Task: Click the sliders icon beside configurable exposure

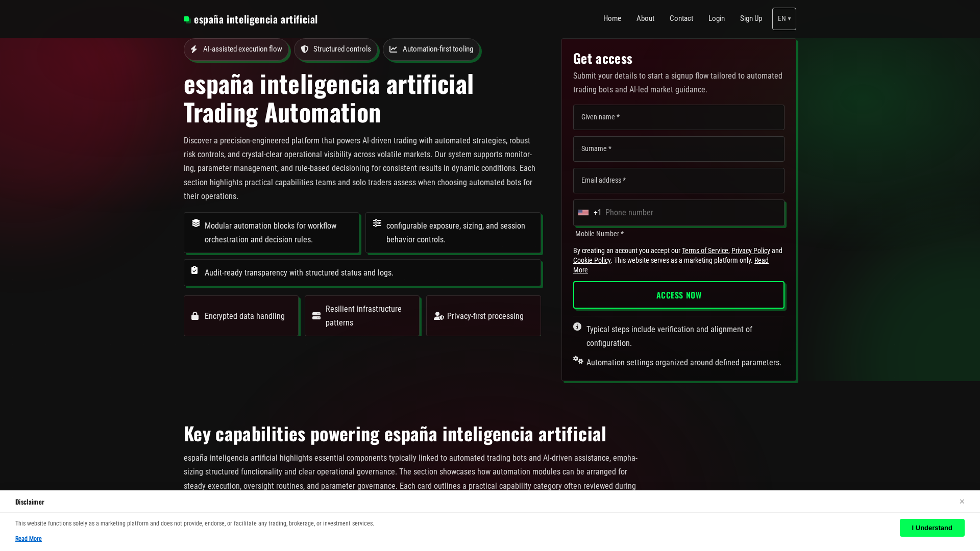Action: pos(377,223)
